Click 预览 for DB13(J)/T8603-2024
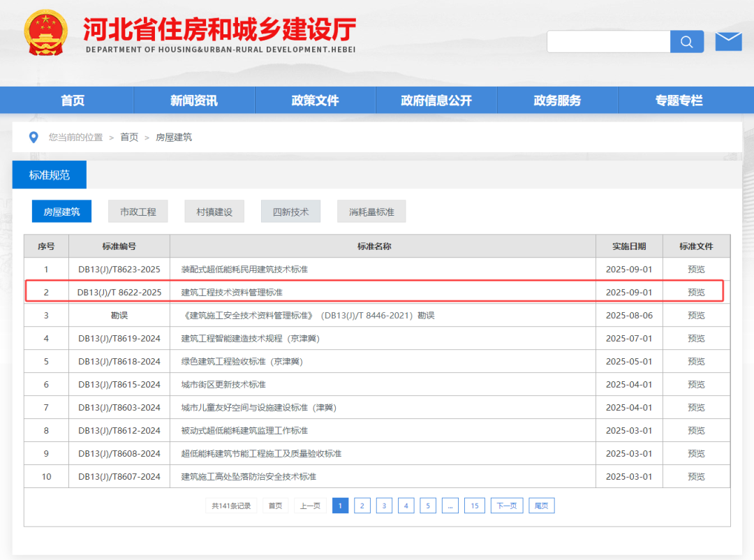Screen dimensions: 754x560 (x=696, y=408)
